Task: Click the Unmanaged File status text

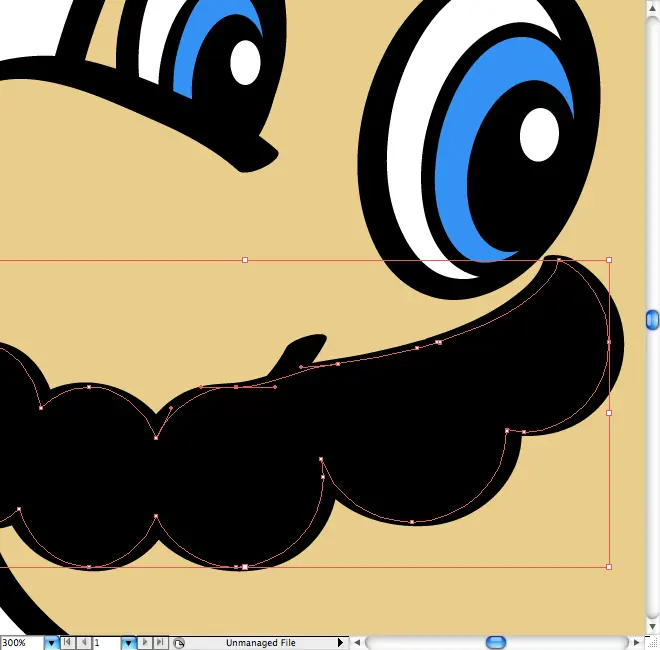Action: [x=261, y=643]
